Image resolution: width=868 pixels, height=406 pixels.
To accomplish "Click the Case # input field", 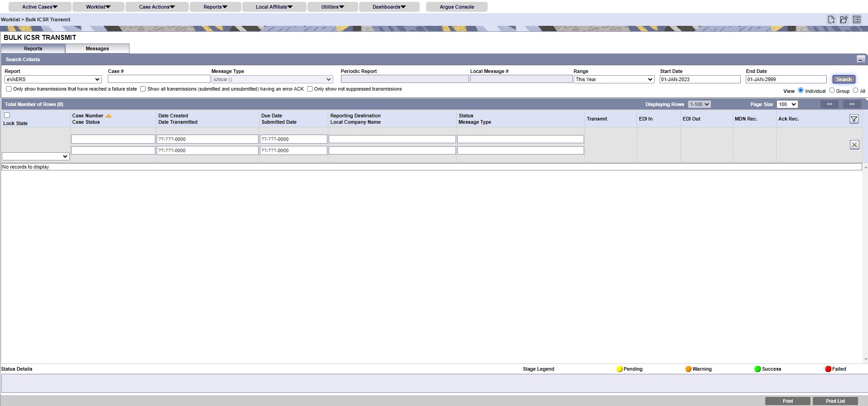I will pyautogui.click(x=159, y=79).
